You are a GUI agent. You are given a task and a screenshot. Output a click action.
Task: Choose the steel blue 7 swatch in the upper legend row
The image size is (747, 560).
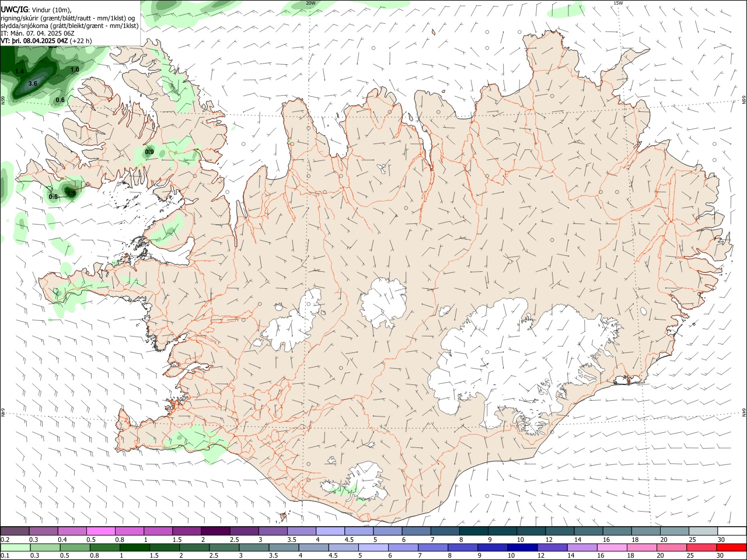(x=445, y=531)
